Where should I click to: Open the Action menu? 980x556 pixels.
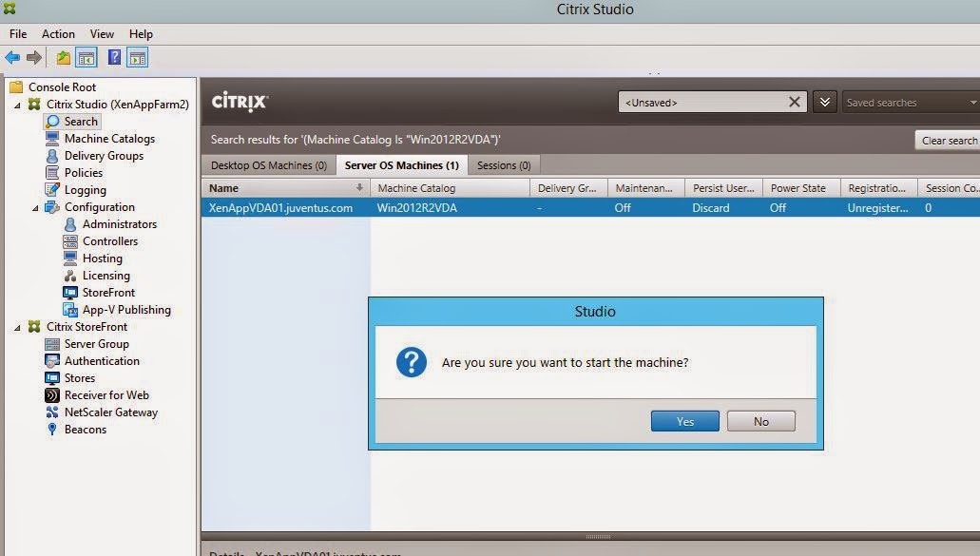tap(58, 33)
